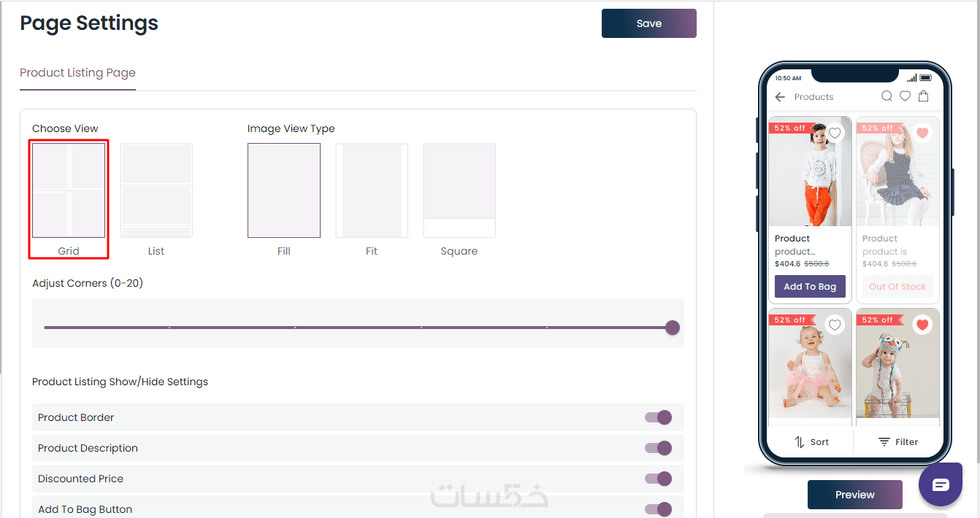980x518 pixels.
Task: Click the Adjust Corners slider handle
Action: 673,328
